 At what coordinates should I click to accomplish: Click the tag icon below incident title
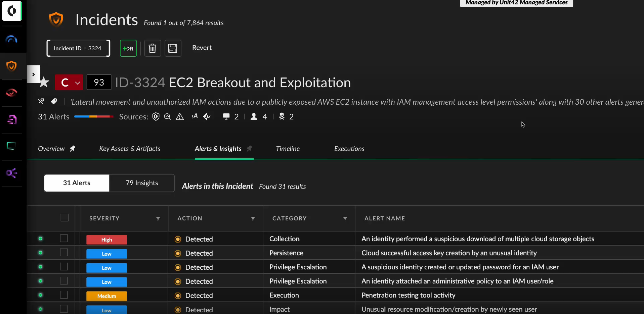click(x=54, y=101)
